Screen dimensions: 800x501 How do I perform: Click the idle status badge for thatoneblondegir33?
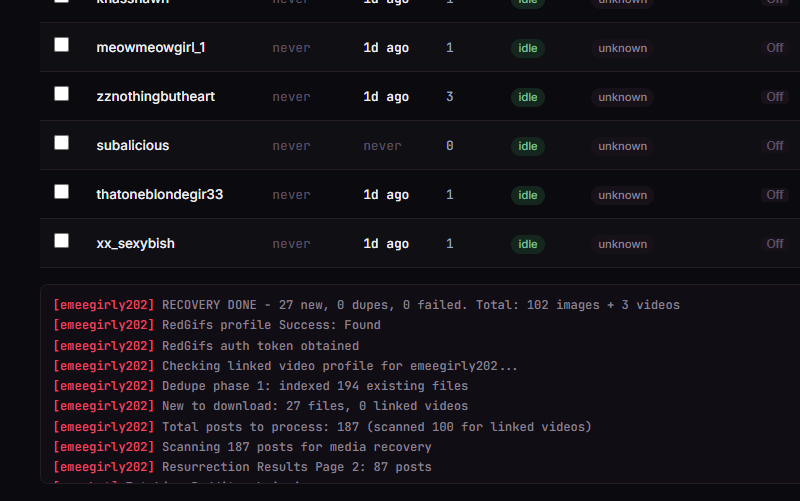click(x=528, y=195)
